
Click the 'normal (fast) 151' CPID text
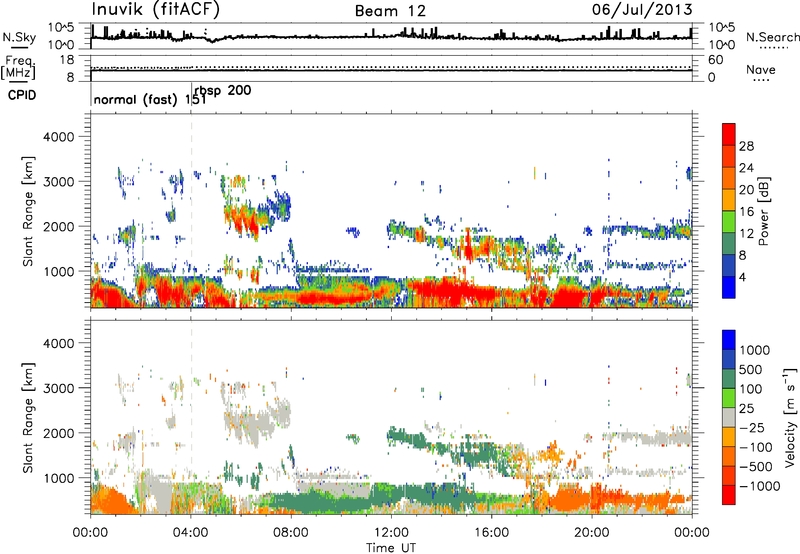pos(149,99)
